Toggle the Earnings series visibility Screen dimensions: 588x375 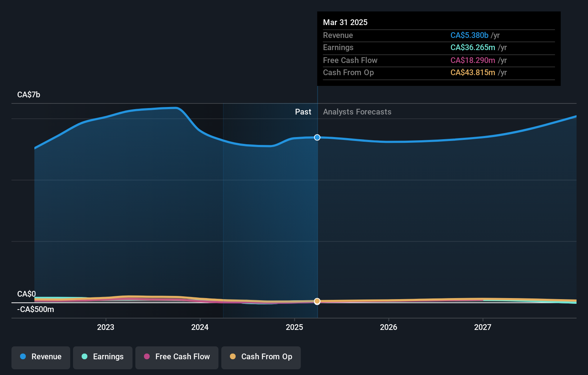pyautogui.click(x=102, y=357)
